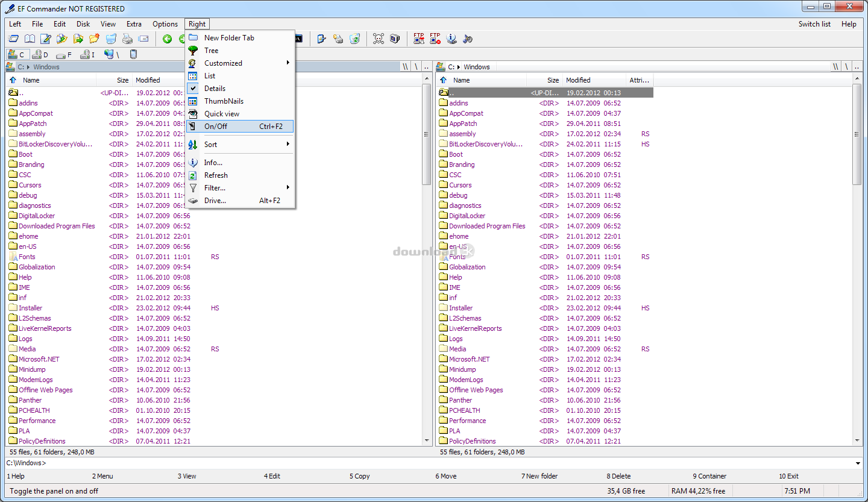
Task: Click the right panel parent directory .. button
Action: 857,67
